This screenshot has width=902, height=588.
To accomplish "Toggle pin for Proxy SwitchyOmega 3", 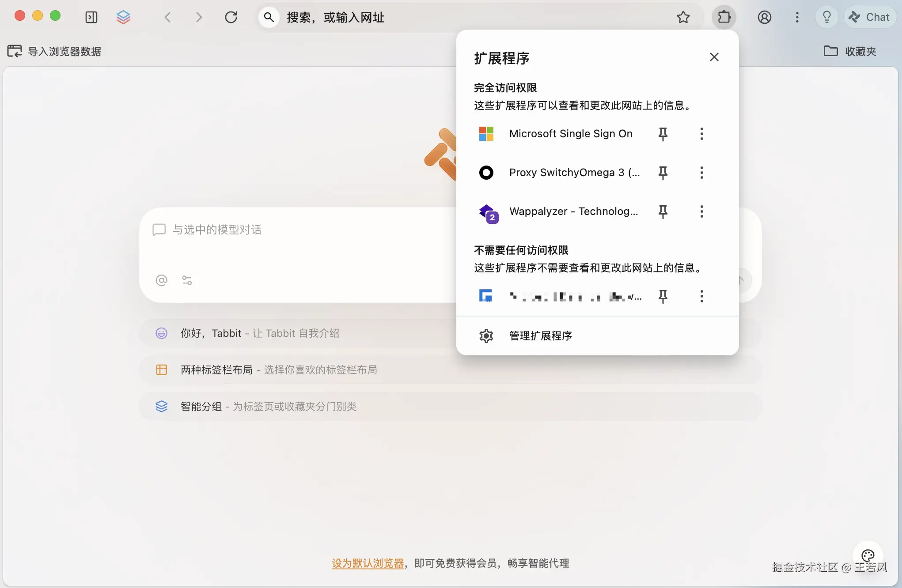I will 663,173.
